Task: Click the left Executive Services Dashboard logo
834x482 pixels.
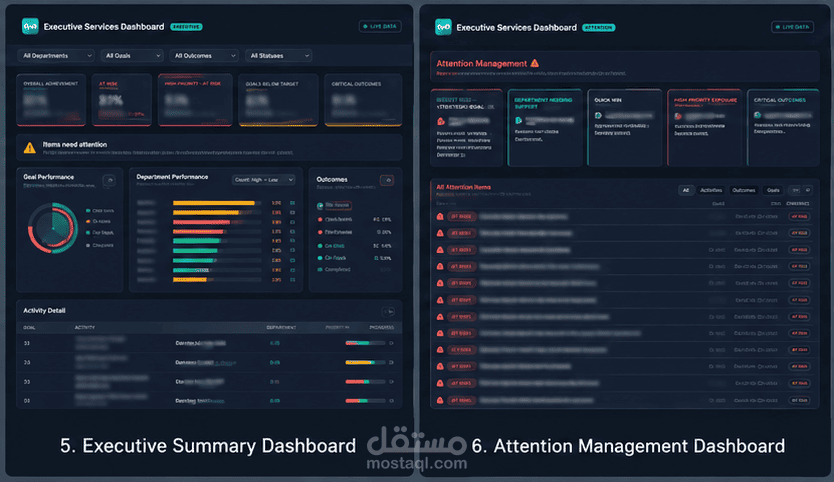Action: click(30, 26)
